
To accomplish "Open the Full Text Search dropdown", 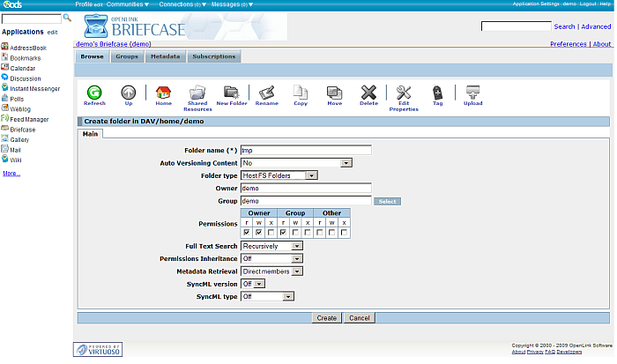I will tap(272, 246).
